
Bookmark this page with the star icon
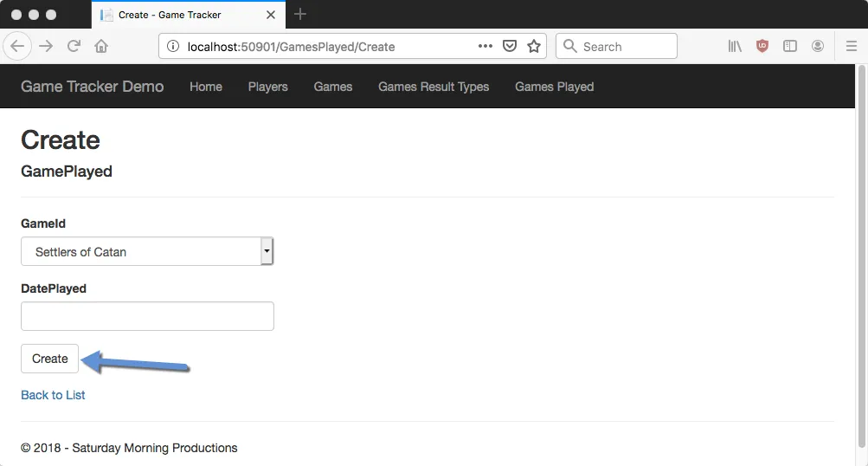(x=534, y=46)
